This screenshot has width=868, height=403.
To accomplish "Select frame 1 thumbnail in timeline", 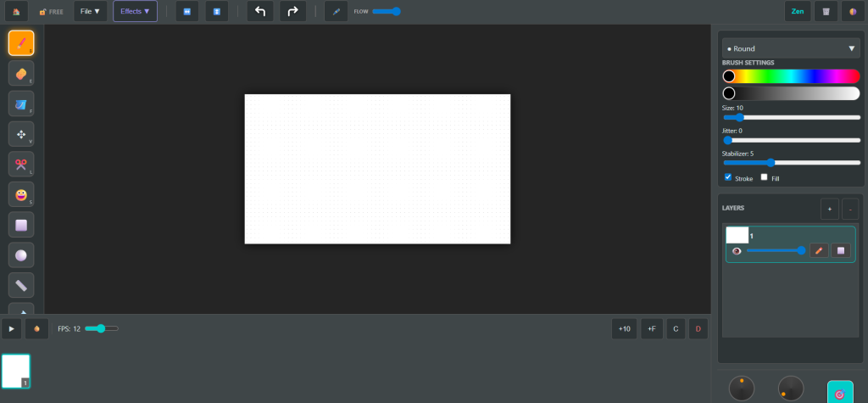I will (15, 371).
